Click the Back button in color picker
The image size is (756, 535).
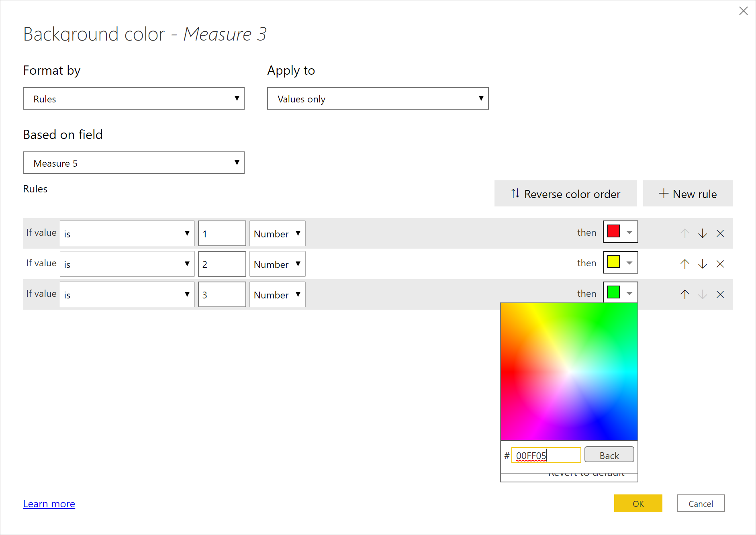[x=609, y=455]
